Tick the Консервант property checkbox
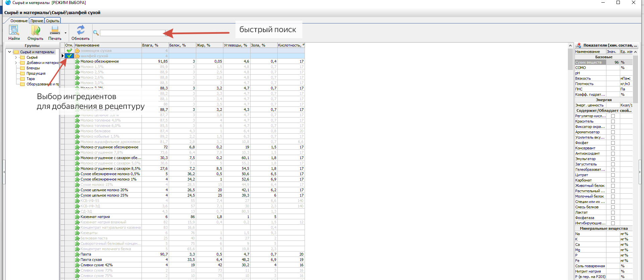 pyautogui.click(x=613, y=148)
